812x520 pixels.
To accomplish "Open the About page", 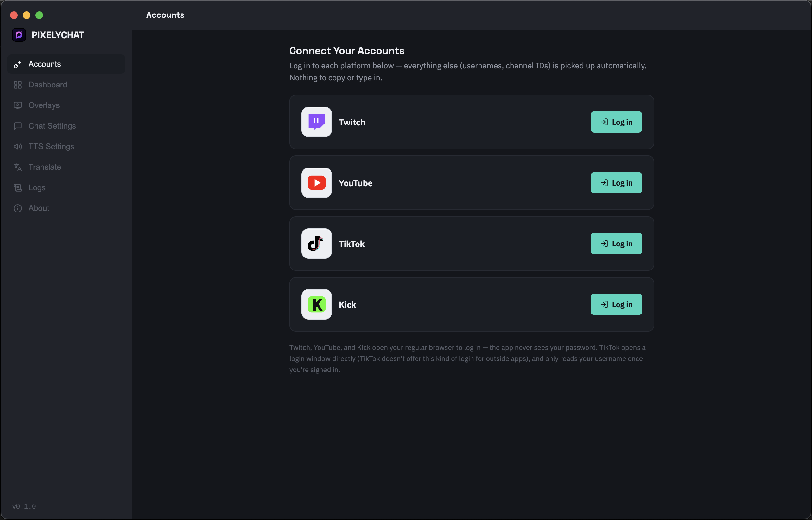I will click(66, 208).
